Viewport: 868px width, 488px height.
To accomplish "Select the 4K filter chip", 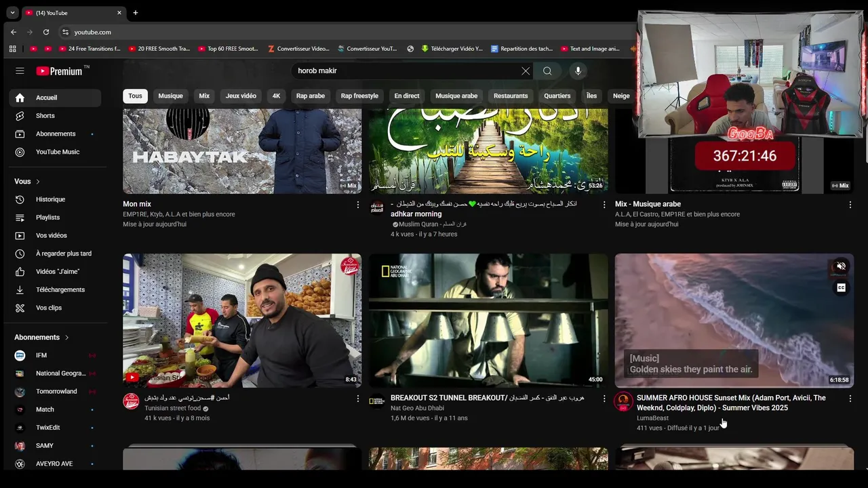I will tap(276, 96).
